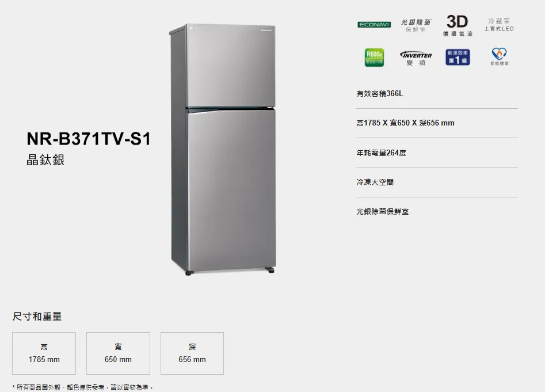Select the 冷藏室 上置式LED icon
Image resolution: width=545 pixels, height=392 pixels.
click(x=499, y=25)
